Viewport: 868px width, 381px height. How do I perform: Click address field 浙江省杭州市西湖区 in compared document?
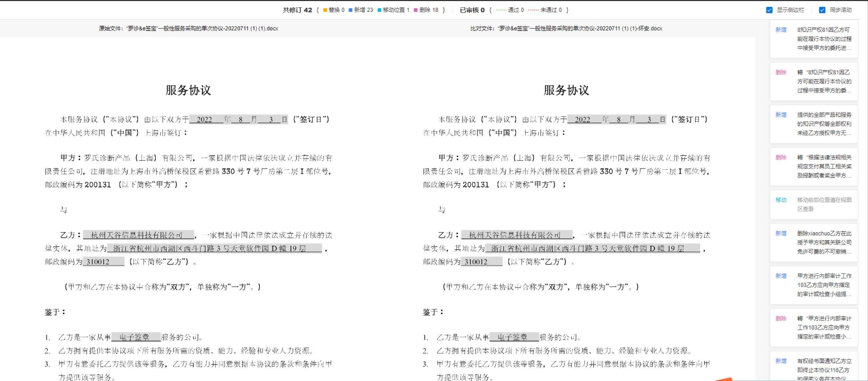pyautogui.click(x=592, y=249)
